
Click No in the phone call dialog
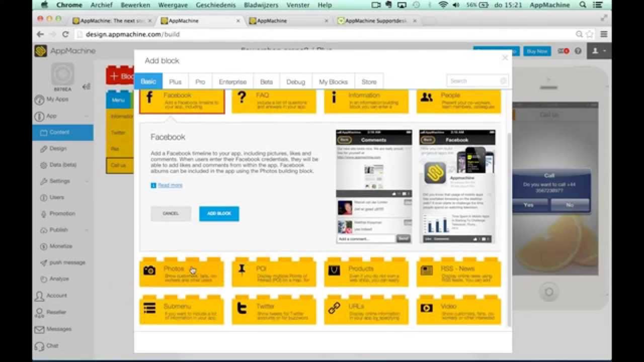pyautogui.click(x=570, y=205)
